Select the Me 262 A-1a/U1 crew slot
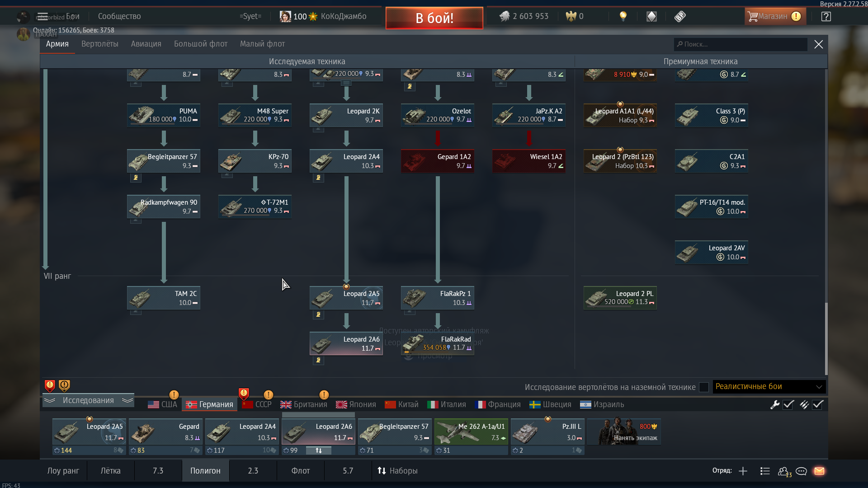This screenshot has width=868, height=488. pyautogui.click(x=471, y=432)
